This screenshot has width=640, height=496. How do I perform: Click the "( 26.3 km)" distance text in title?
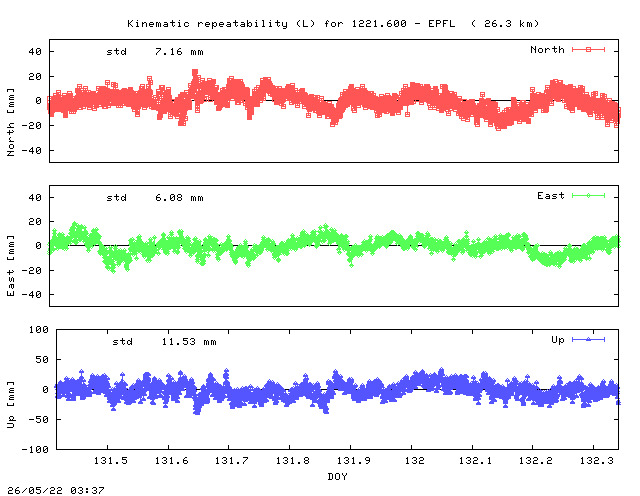(x=505, y=24)
